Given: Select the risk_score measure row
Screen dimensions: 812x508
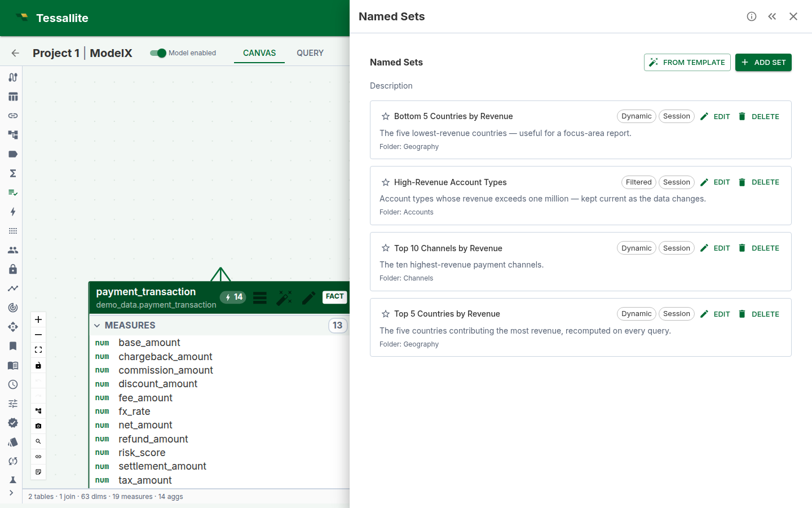Looking at the screenshot, I should click(219, 453).
